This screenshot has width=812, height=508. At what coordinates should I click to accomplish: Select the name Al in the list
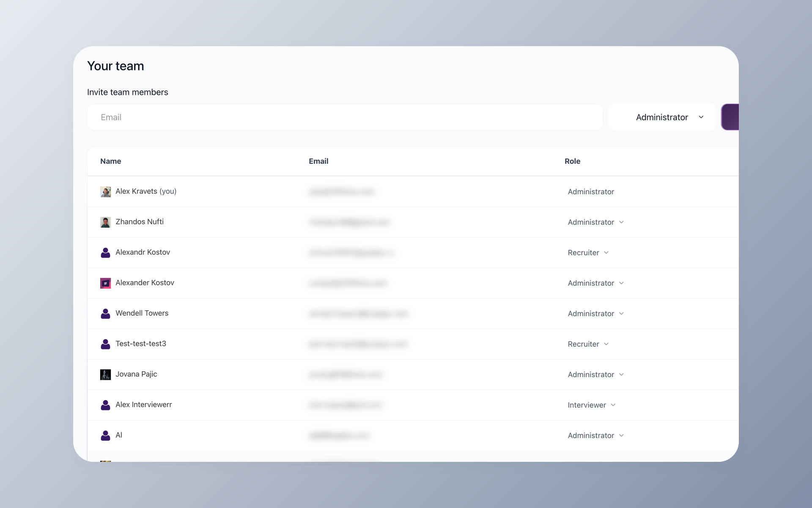[x=119, y=435]
